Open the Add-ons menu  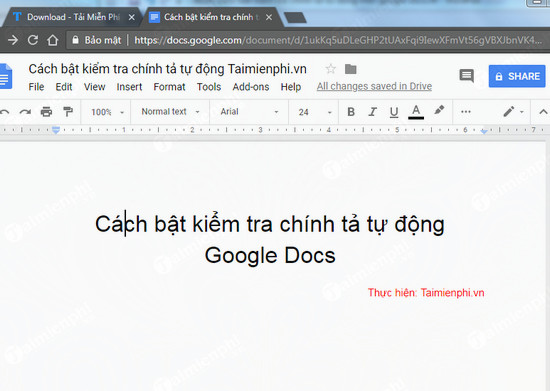(x=251, y=87)
